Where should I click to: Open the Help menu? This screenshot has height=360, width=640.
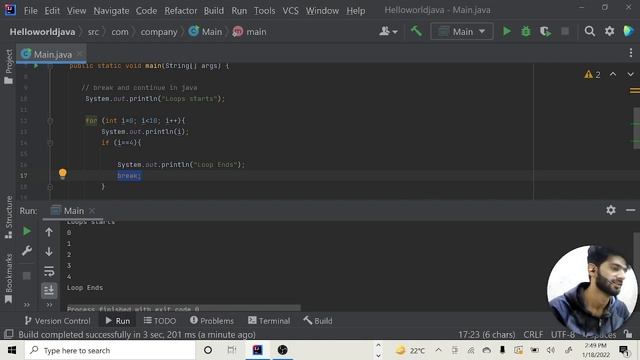(356, 11)
